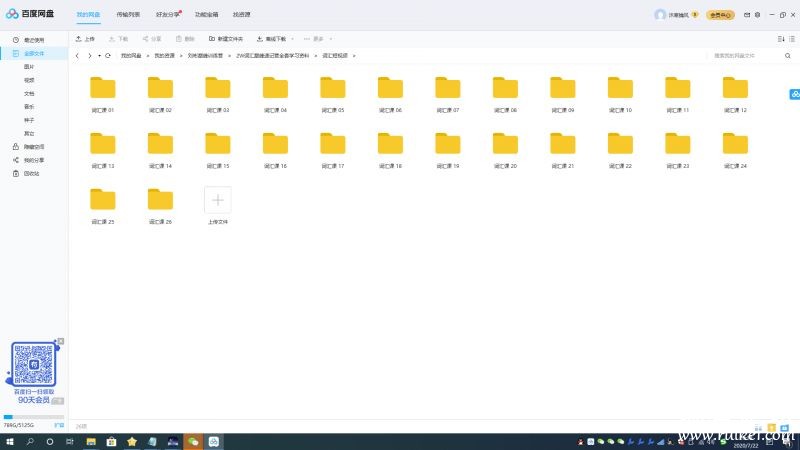Open File Explorer from the taskbar

click(x=91, y=442)
